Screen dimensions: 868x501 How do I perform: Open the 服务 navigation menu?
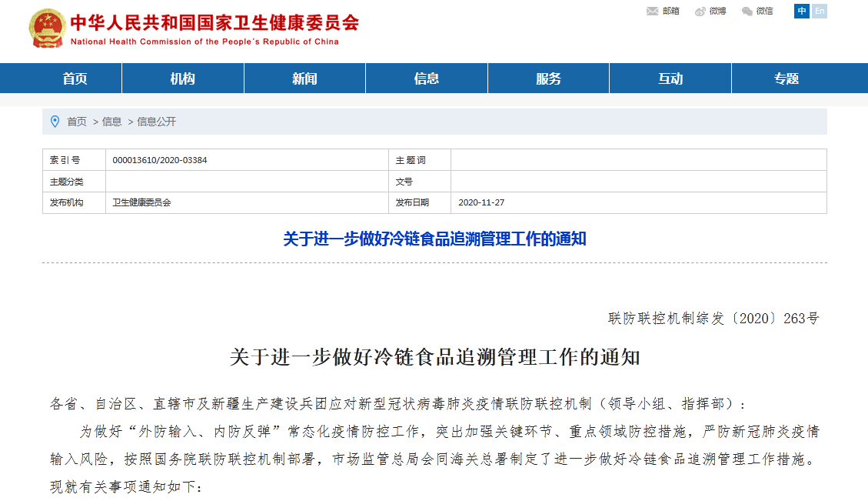pos(549,78)
